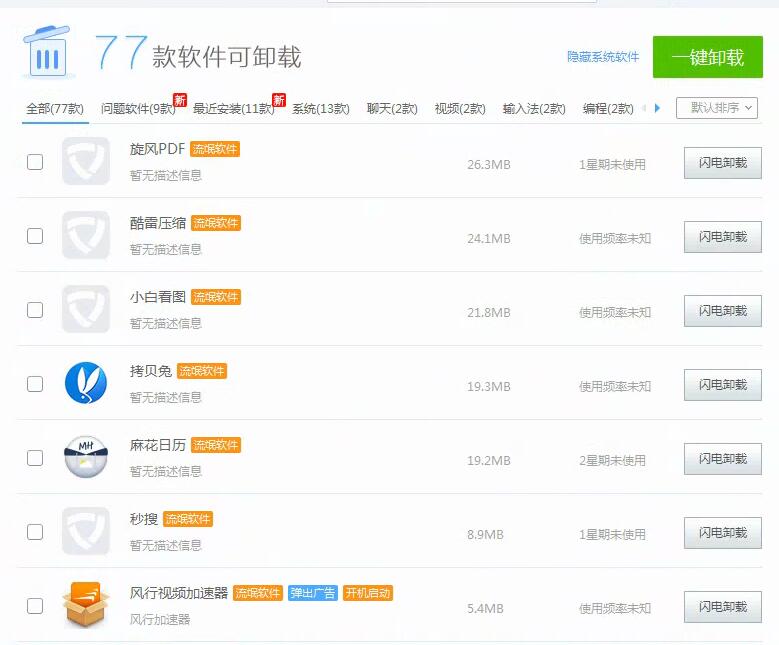Viewport: 779px width, 645px height.
Task: Check the box next to 拷贝兔
Action: pyautogui.click(x=35, y=384)
